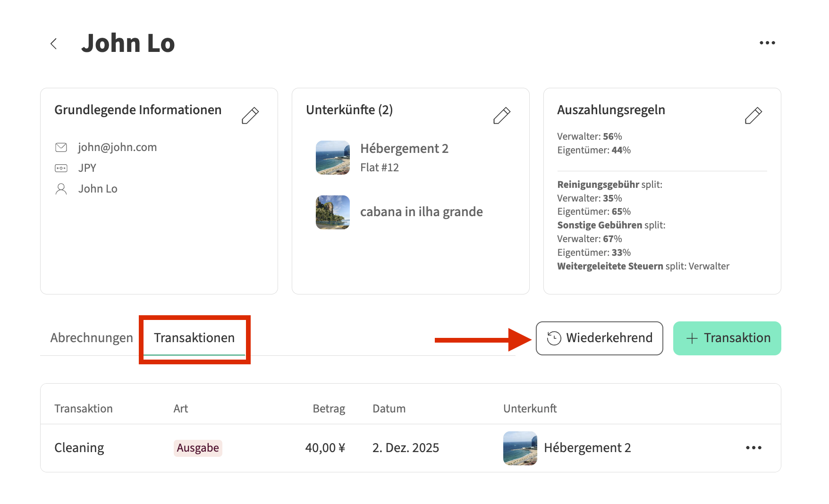The height and width of the screenshot is (504, 829).
Task: Click the Betrag column header
Action: click(329, 409)
